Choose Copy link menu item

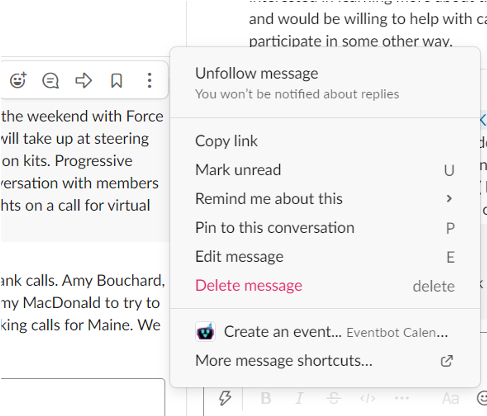click(325, 141)
